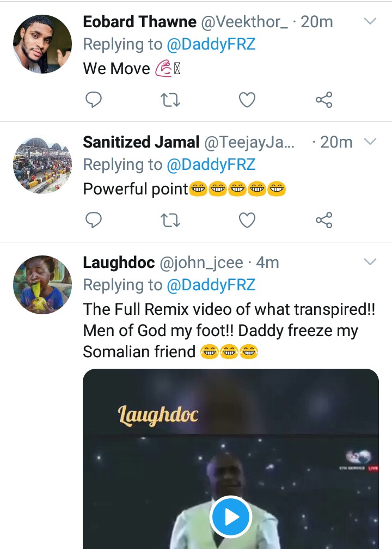Open Laughdoc's profile picture
This screenshot has height=549, width=392.
(42, 285)
